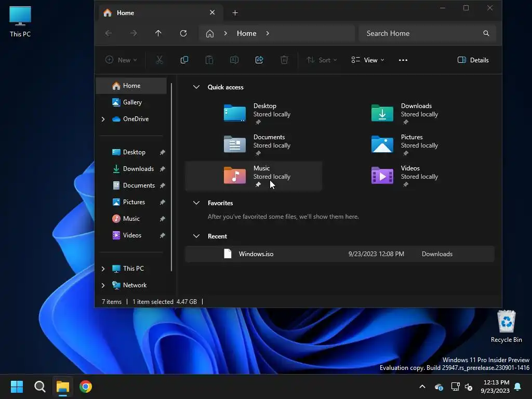Viewport: 532px width, 399px height.
Task: Expand Network in navigation pane
Action: [103, 285]
